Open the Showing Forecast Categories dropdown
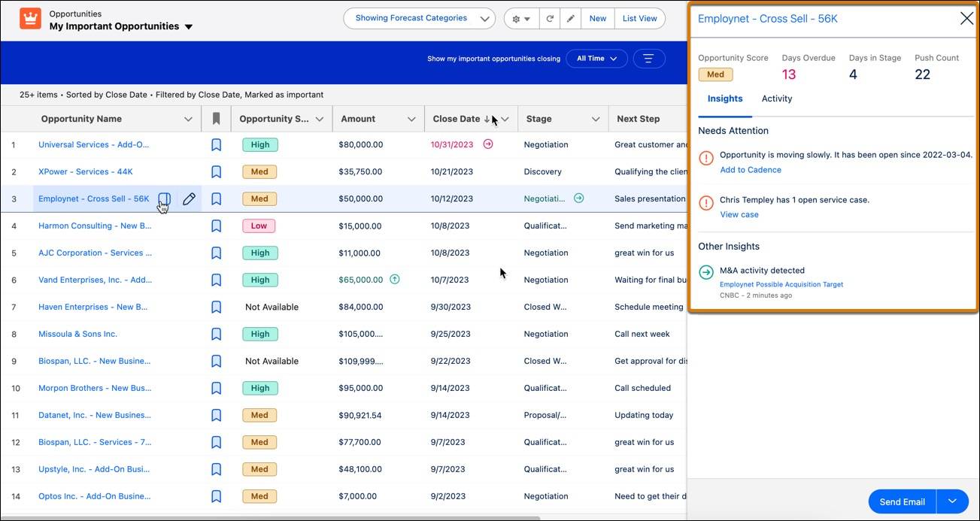This screenshot has height=521, width=980. click(x=419, y=17)
